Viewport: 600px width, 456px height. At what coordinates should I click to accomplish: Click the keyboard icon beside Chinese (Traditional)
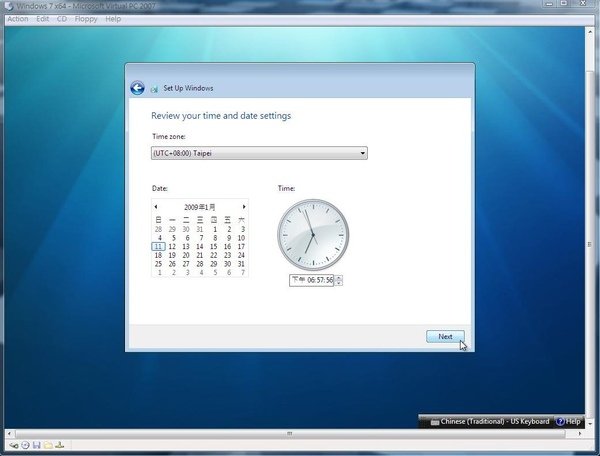[435, 422]
